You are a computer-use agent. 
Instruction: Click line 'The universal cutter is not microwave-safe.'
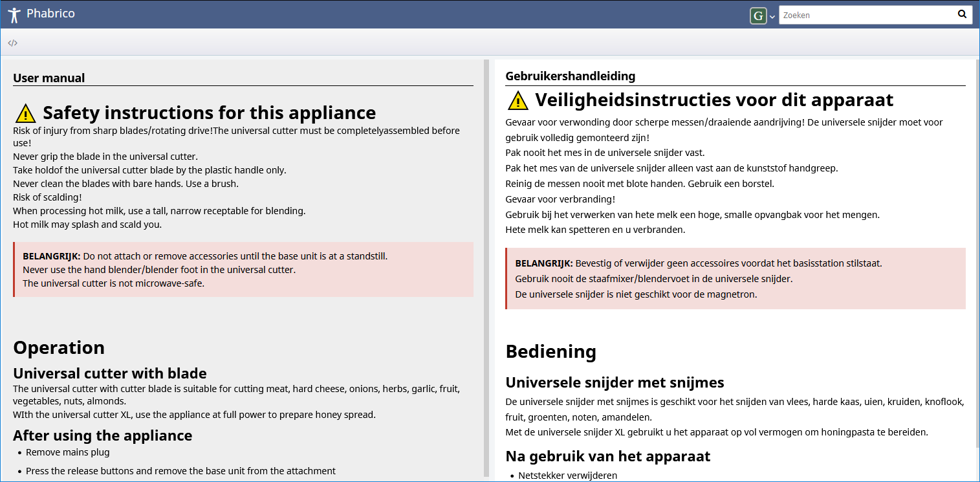[x=114, y=283]
